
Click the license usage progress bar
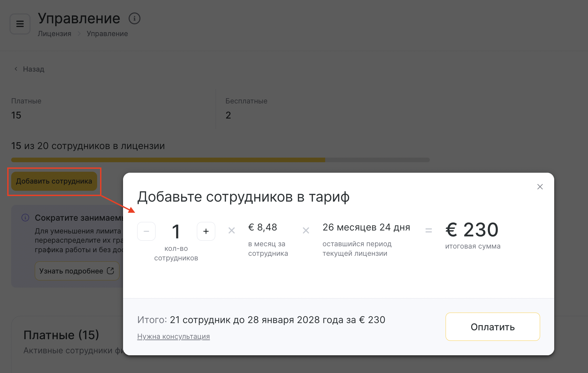coord(220,160)
